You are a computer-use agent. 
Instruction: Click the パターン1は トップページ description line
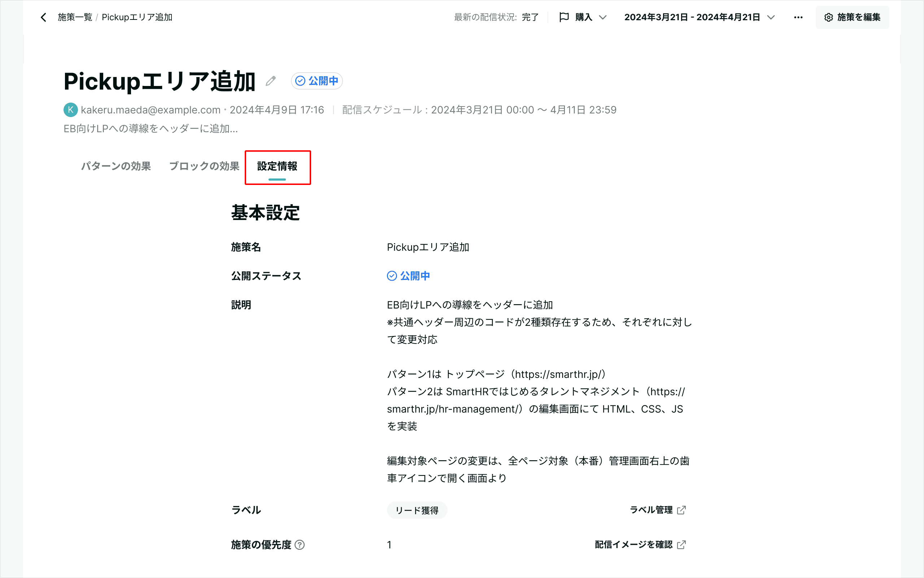coord(496,374)
